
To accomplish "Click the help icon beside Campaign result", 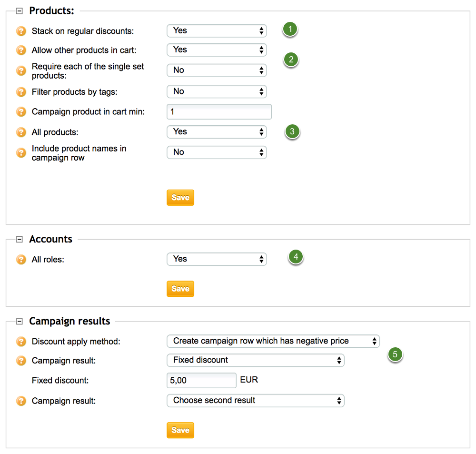I will (21, 361).
